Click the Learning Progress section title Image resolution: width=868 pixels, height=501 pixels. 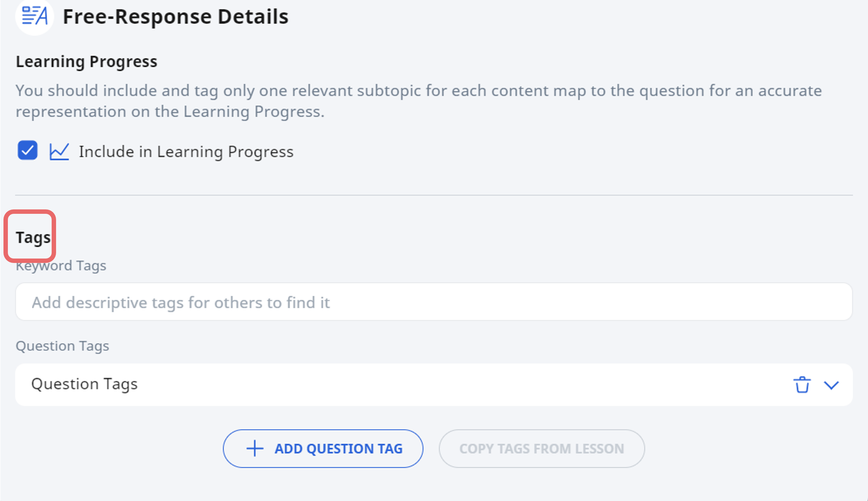pos(86,62)
